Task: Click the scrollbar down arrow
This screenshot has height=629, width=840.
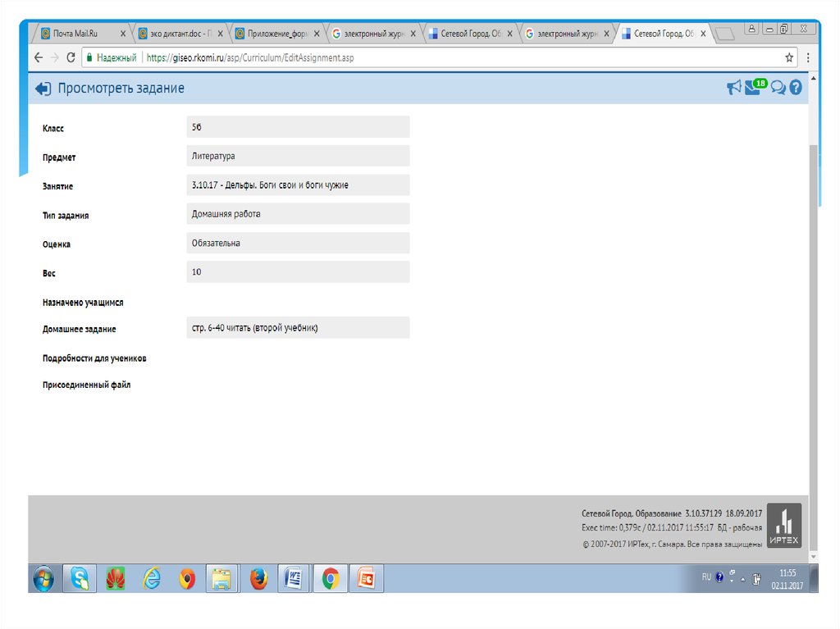Action: click(x=813, y=557)
